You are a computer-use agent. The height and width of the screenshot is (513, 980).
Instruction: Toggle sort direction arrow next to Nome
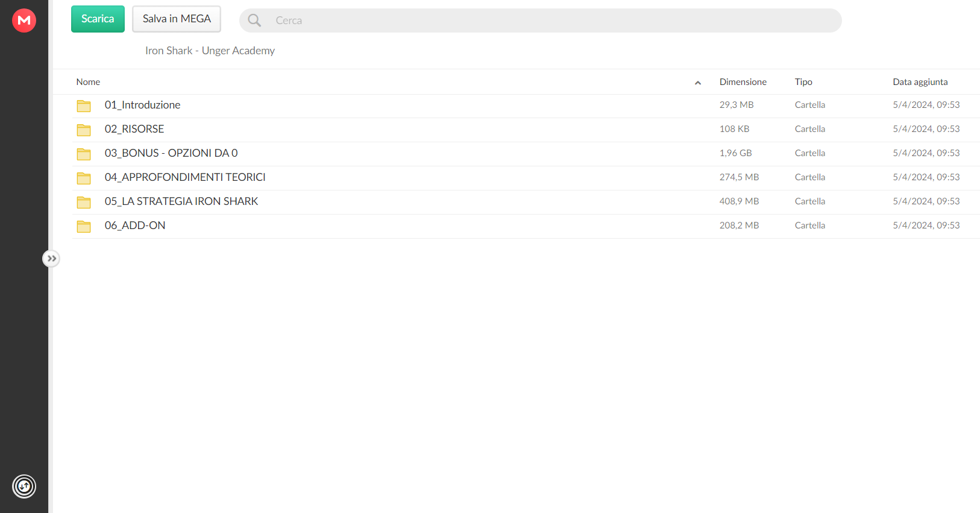(x=698, y=83)
